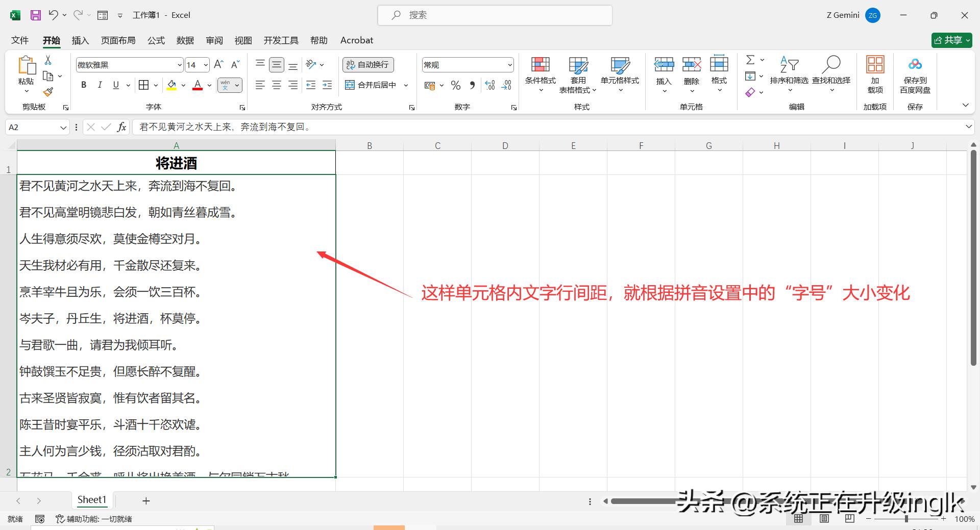This screenshot has height=530, width=980.
Task: Click the save icon in quick access toolbar
Action: point(35,15)
